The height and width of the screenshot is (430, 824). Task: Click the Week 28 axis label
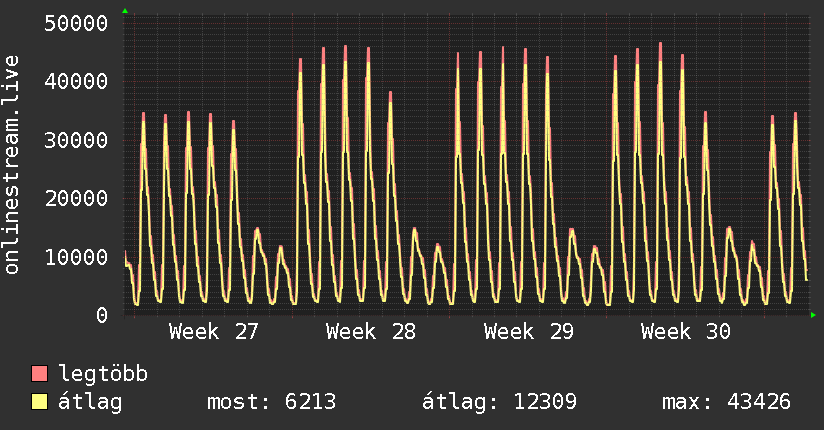[x=370, y=332]
